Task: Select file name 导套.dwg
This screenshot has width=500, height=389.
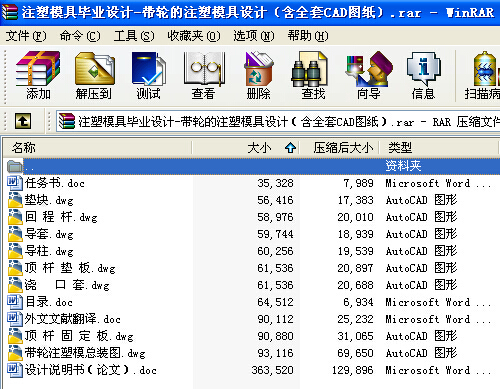Action: (49, 234)
